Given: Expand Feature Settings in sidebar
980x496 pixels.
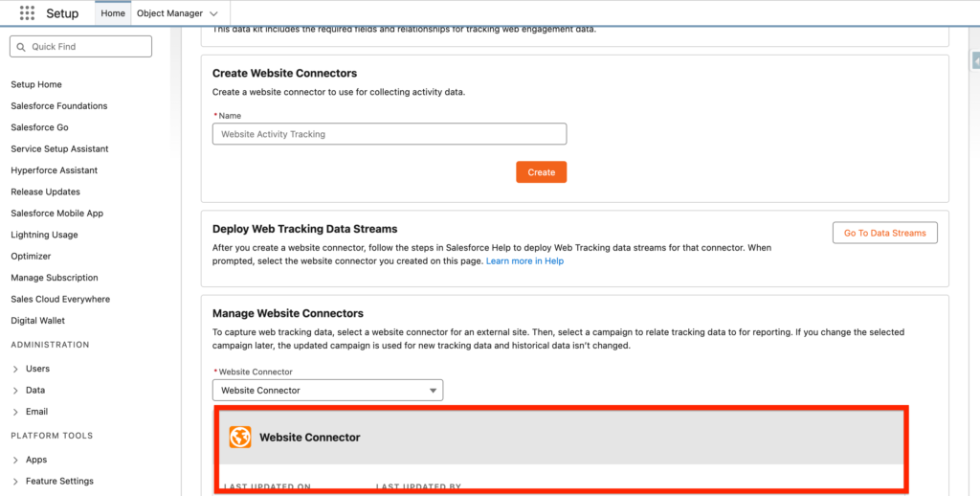Looking at the screenshot, I should point(16,482).
